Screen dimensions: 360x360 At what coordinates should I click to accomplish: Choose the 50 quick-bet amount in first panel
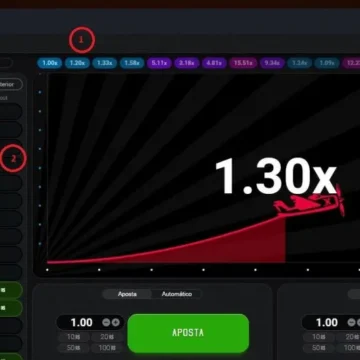(74, 348)
